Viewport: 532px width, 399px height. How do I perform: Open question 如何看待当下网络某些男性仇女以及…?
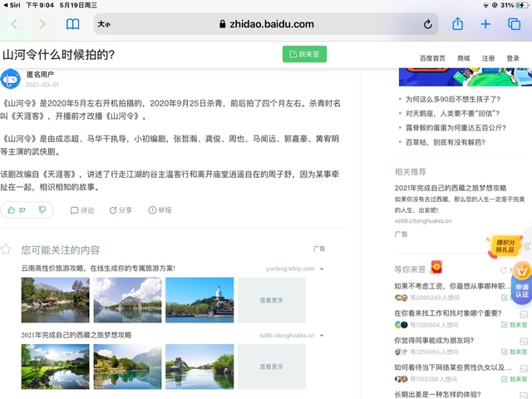[x=452, y=367]
